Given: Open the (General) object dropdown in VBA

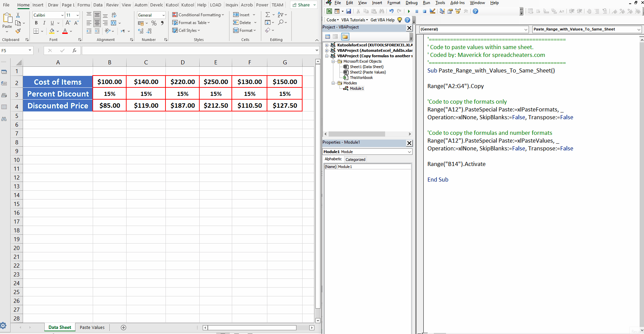Looking at the screenshot, I should (526, 29).
